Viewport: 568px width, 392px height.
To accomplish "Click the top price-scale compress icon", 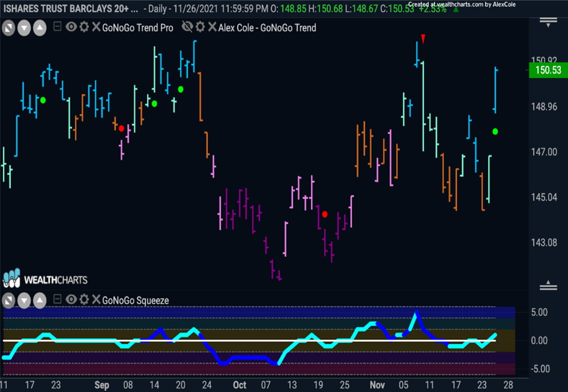I will click(x=548, y=22).
